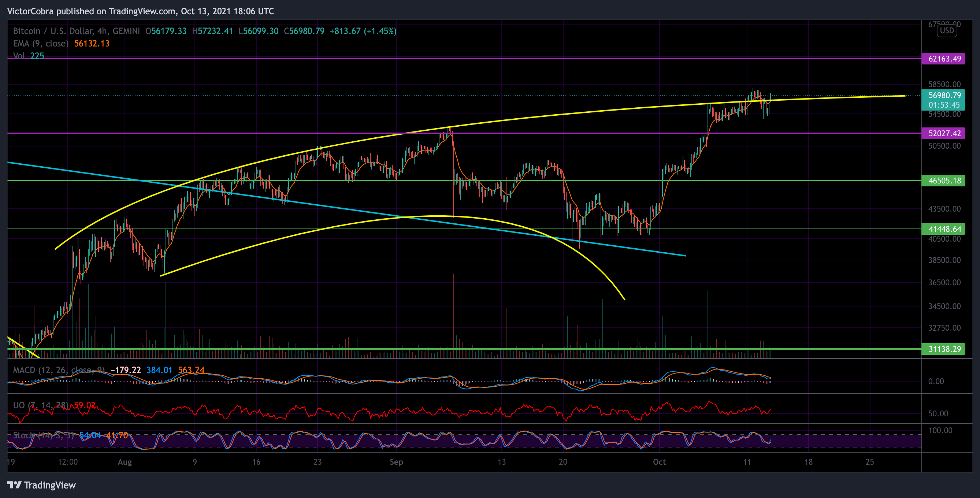Click the change value +813.67 (+1.45%)
Screen dimensions: 980x498
363,31
